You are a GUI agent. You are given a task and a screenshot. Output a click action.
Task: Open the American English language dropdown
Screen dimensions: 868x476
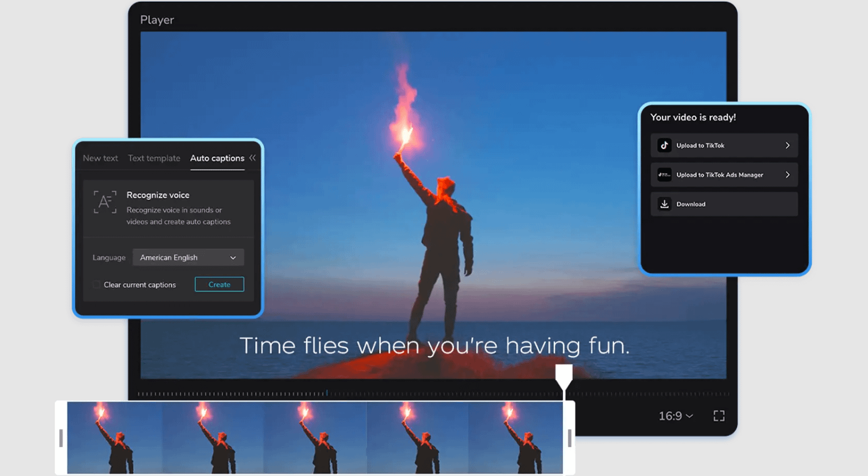click(x=188, y=258)
